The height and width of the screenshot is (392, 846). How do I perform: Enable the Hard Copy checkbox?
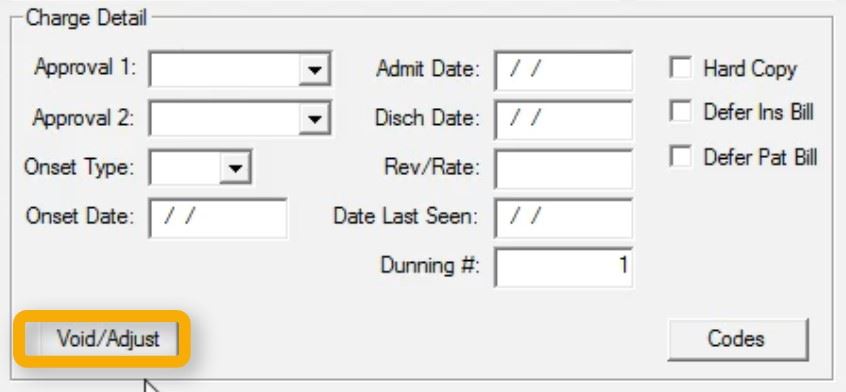click(680, 68)
